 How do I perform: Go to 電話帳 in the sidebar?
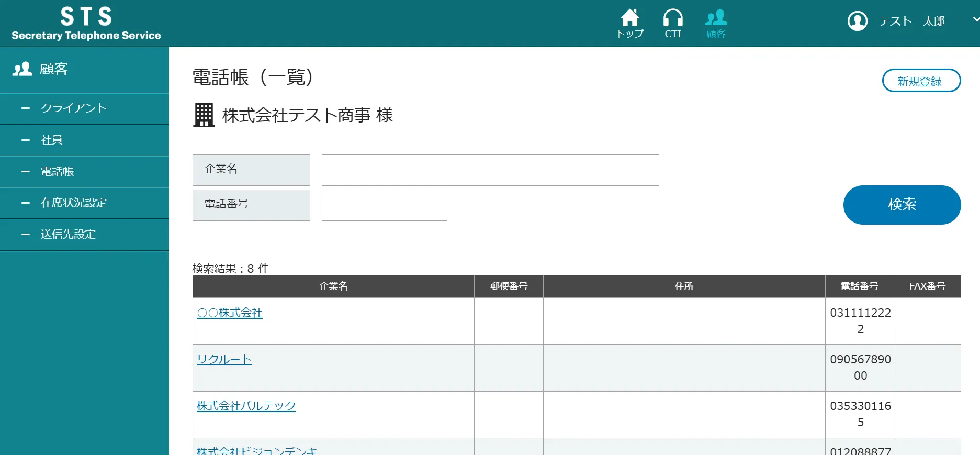click(x=57, y=171)
